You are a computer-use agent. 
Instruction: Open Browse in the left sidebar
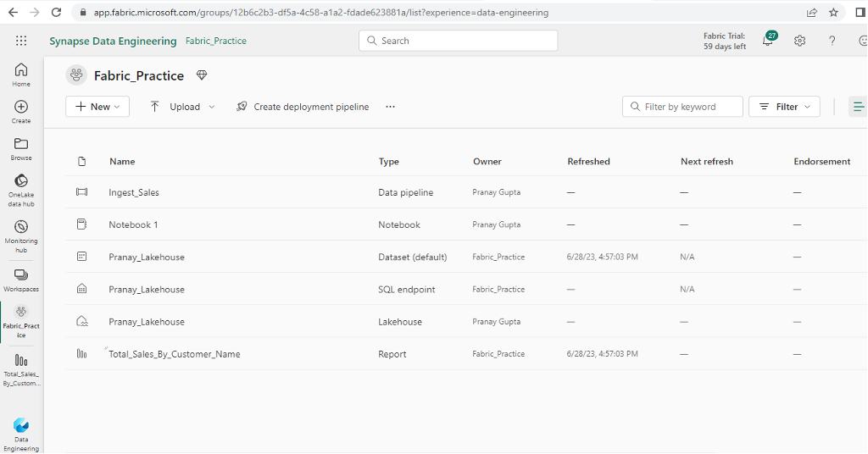pos(21,149)
